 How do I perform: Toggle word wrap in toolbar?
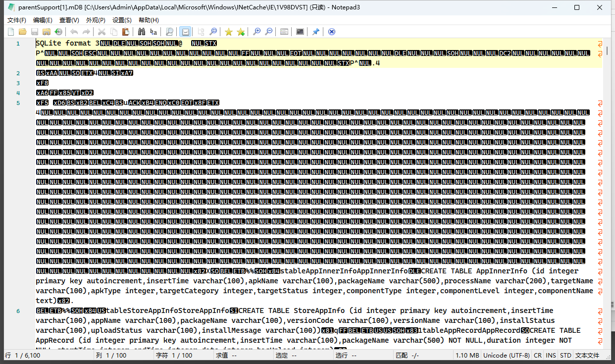point(185,32)
